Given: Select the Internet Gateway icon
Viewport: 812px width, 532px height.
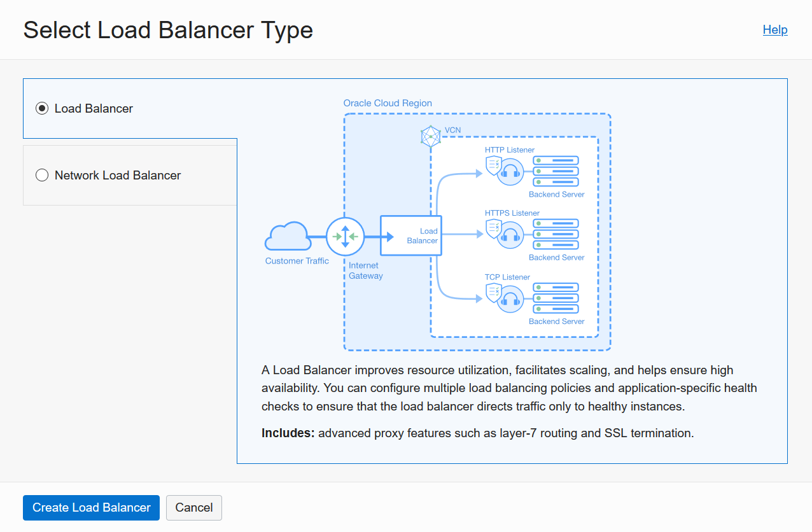Looking at the screenshot, I should click(345, 236).
